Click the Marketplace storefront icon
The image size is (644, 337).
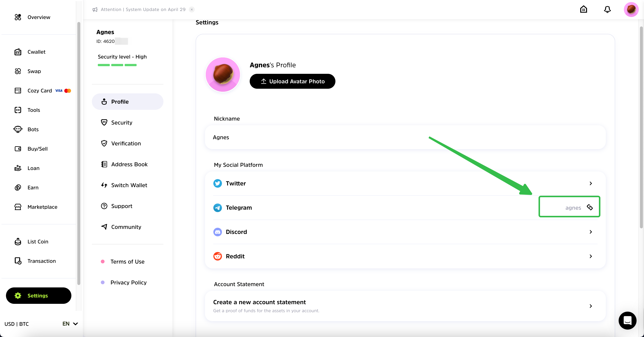pyautogui.click(x=18, y=207)
